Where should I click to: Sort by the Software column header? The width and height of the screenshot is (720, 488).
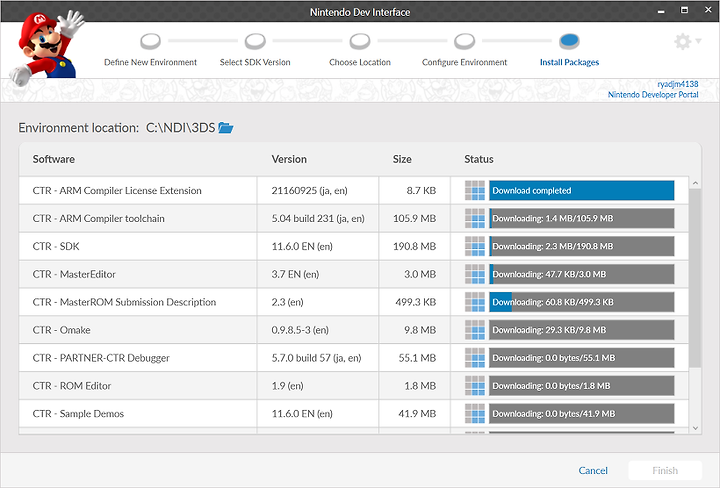(x=54, y=159)
